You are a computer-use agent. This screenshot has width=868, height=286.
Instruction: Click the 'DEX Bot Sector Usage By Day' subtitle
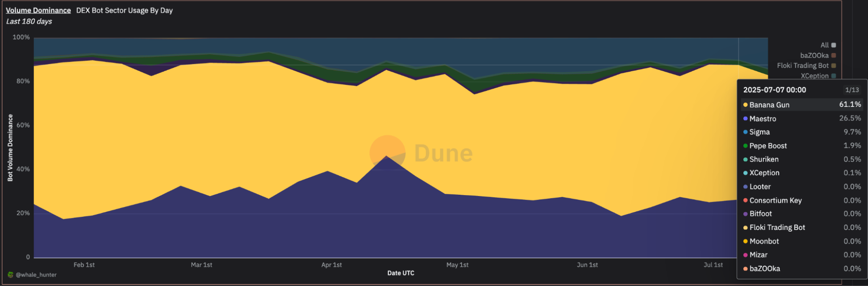125,10
